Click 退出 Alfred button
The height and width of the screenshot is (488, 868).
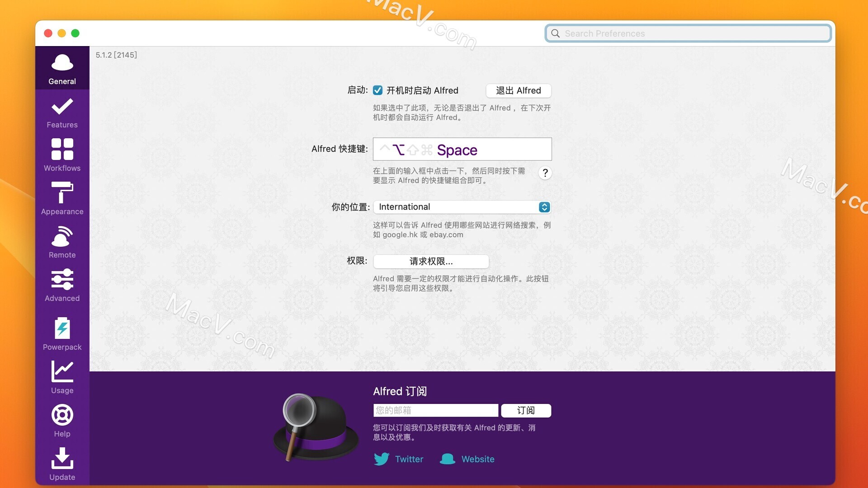pos(518,90)
